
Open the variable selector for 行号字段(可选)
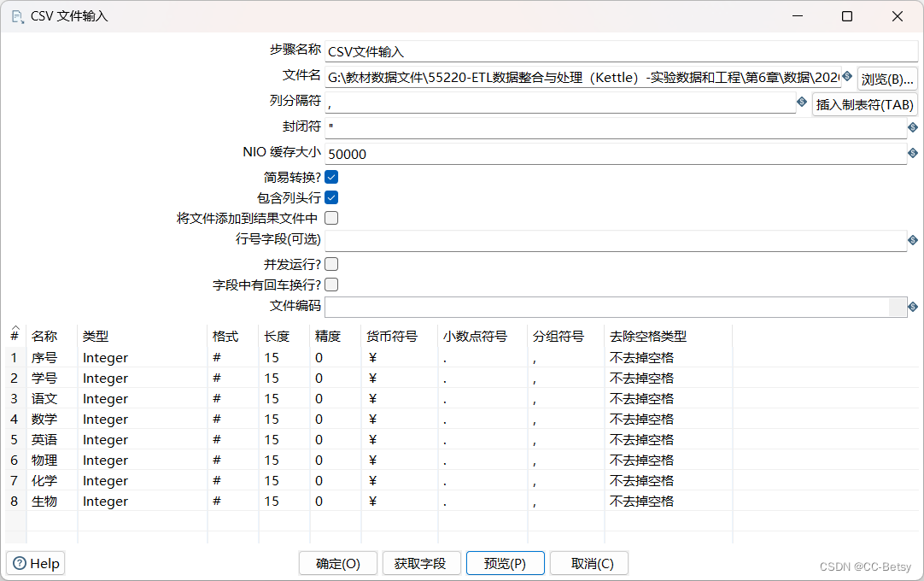coord(912,240)
